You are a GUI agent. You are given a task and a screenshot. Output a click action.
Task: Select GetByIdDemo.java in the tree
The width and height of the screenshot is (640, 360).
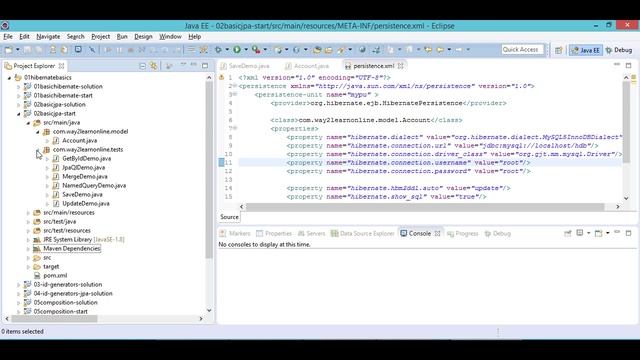tap(87, 158)
